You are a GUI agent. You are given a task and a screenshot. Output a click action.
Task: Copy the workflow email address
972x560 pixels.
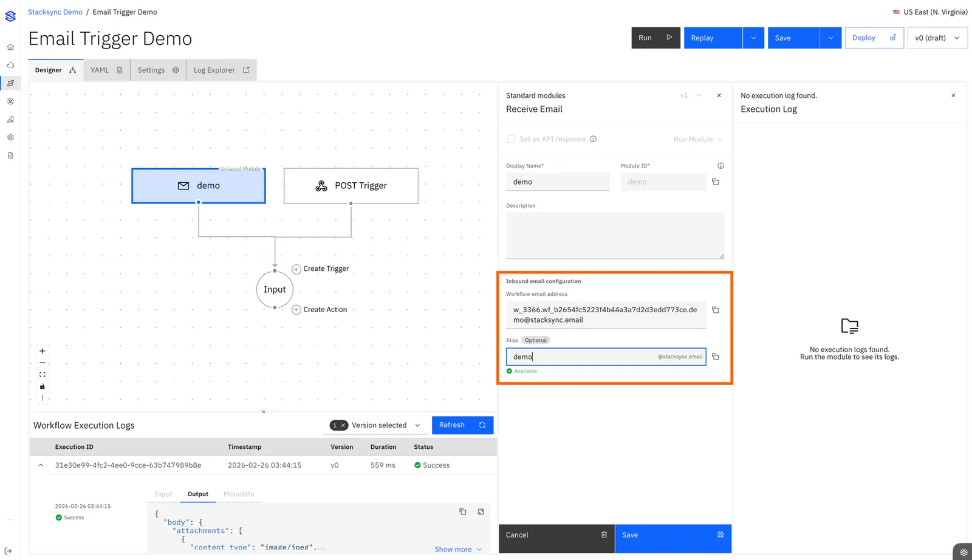click(x=716, y=310)
